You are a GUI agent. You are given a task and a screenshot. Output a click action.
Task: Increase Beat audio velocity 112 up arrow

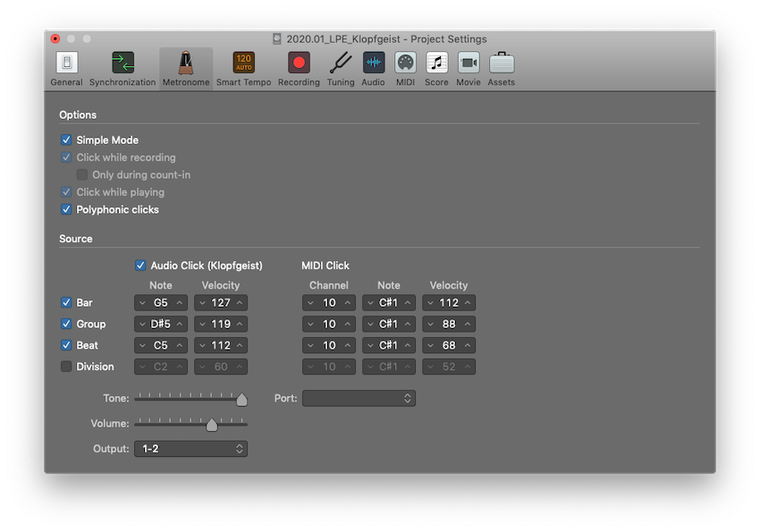240,345
